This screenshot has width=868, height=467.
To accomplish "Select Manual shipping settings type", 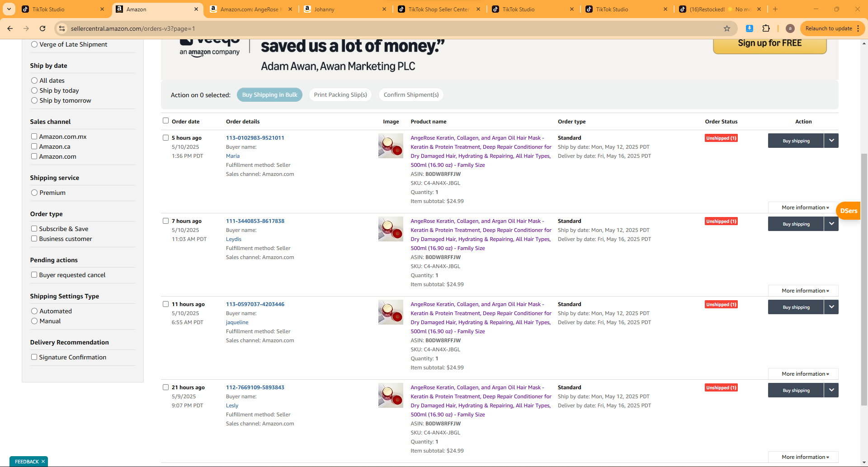I will 34,321.
